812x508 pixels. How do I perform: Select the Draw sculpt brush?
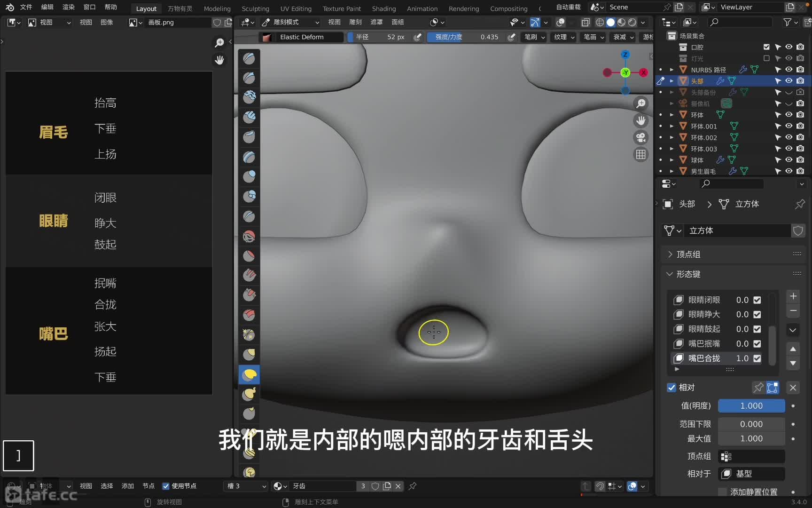coord(249,58)
